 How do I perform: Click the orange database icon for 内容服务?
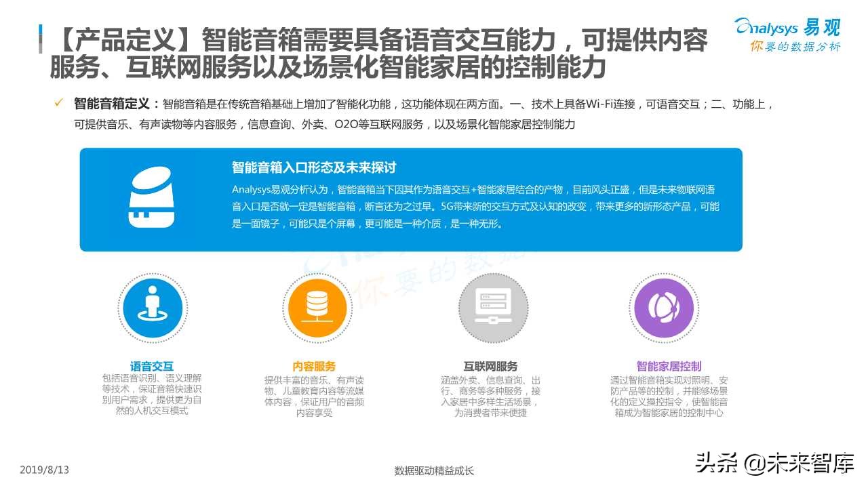317,306
